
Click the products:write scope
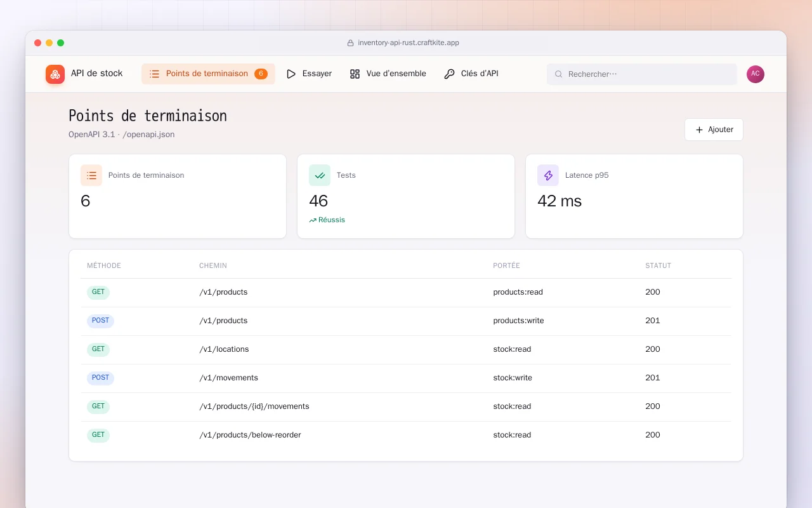click(x=519, y=321)
